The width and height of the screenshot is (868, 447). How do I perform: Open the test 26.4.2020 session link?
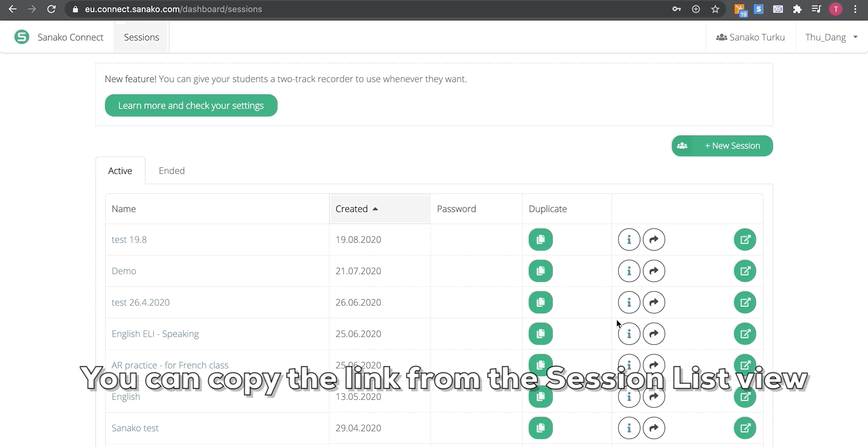point(141,302)
